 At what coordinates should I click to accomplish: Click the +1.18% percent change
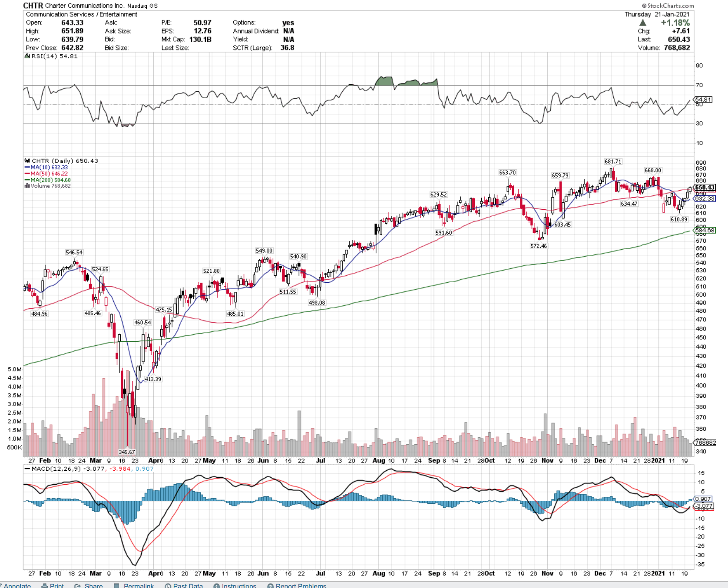pos(675,23)
